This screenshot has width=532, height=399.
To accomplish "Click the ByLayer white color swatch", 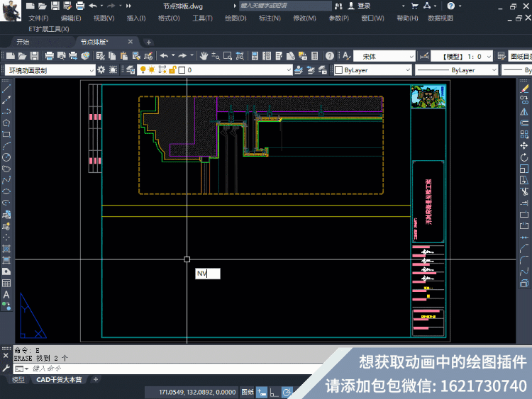I will [x=338, y=70].
